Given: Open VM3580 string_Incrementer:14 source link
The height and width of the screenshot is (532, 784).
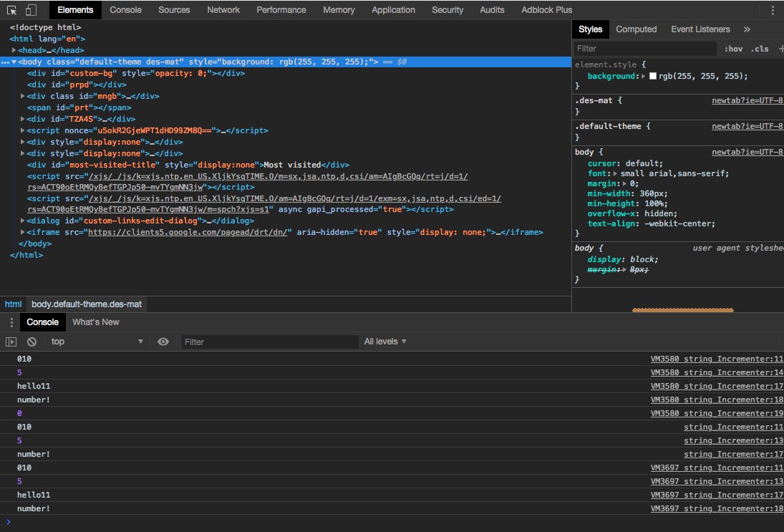Looking at the screenshot, I should 717,372.
